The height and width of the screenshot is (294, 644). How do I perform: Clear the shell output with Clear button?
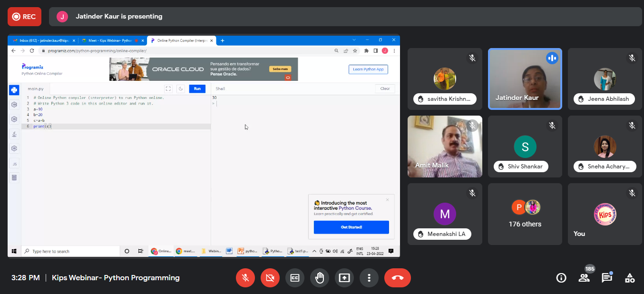click(x=385, y=88)
